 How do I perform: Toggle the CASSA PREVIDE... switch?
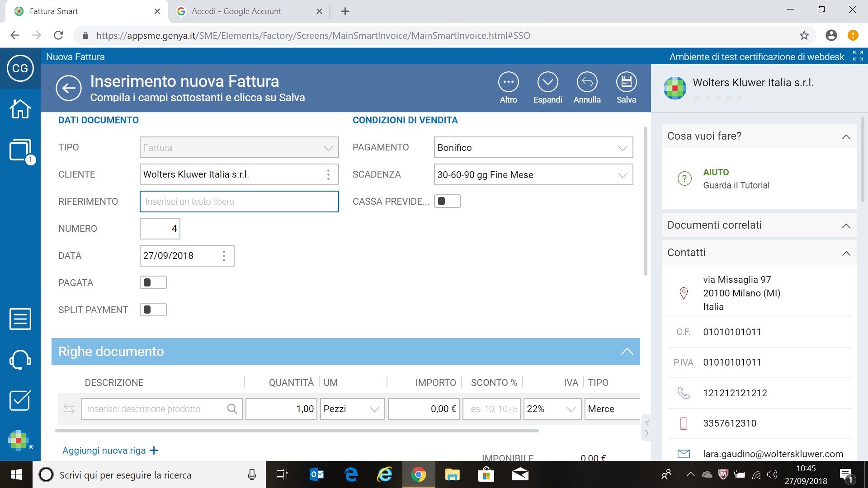pos(447,202)
